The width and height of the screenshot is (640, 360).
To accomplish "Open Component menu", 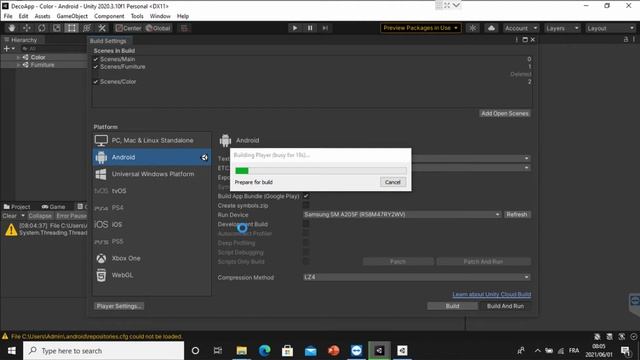I will pyautogui.click(x=109, y=16).
